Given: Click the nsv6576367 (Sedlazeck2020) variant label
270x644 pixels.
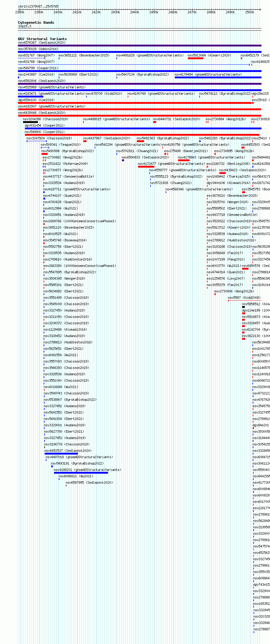Looking at the screenshot, I should (42, 43).
